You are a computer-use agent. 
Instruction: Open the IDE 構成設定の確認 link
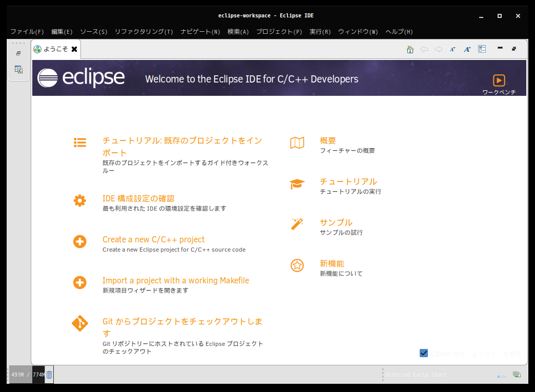click(138, 198)
